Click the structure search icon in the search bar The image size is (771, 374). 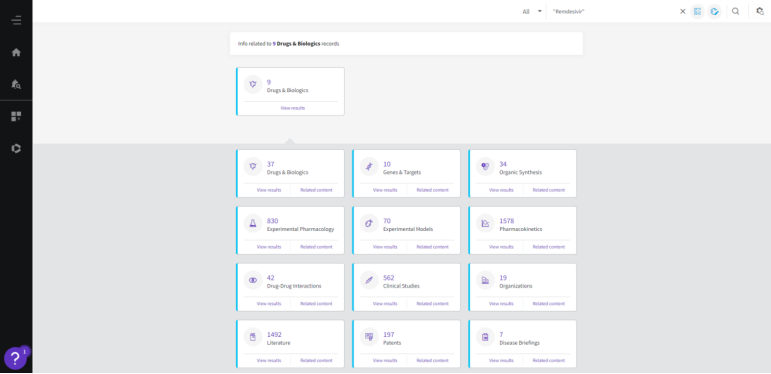(x=697, y=11)
